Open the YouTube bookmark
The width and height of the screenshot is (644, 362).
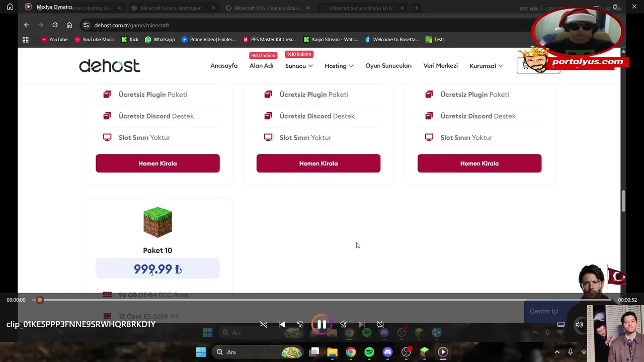tap(54, 39)
